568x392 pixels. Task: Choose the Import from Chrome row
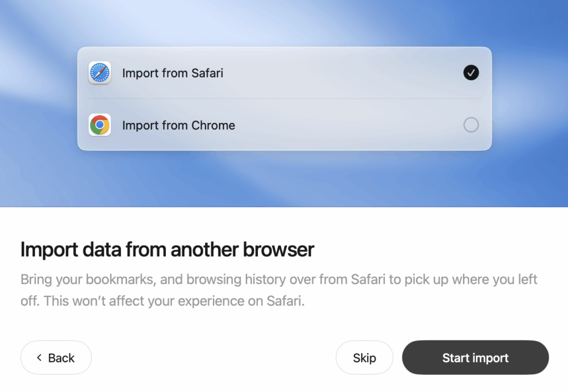[284, 125]
